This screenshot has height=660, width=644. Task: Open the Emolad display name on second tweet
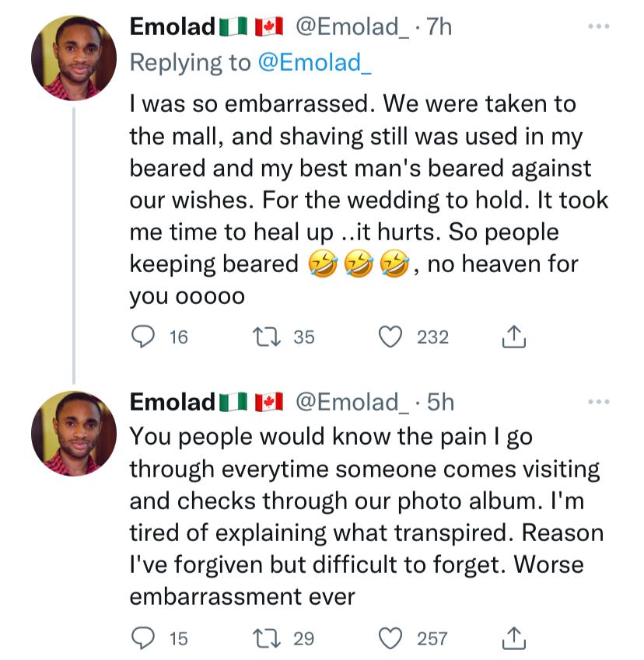172,402
